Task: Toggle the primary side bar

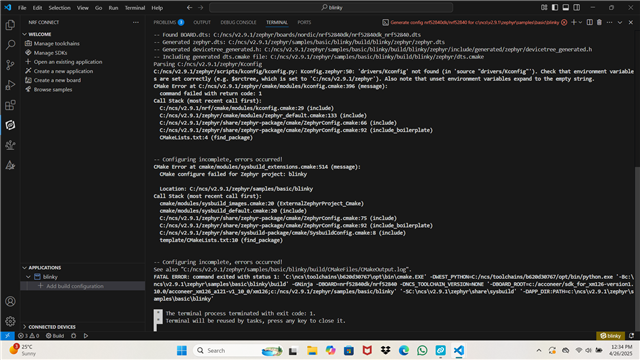Action: [x=555, y=7]
